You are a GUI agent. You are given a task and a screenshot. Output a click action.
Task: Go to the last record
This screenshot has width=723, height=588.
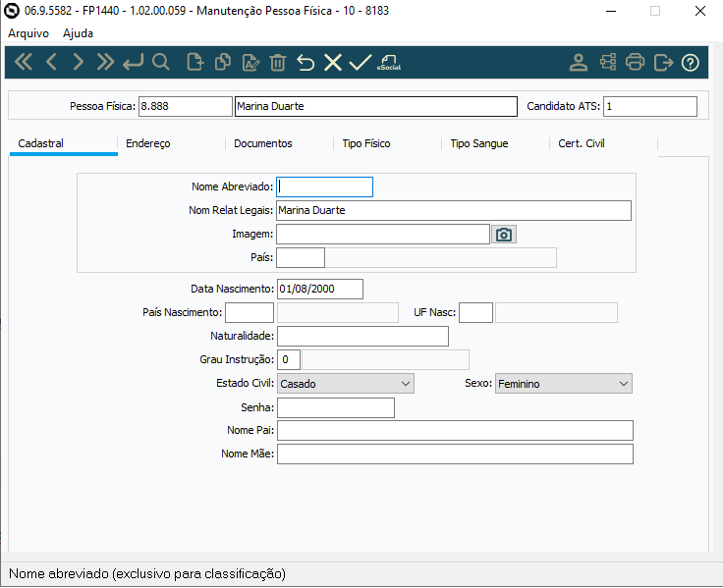tap(105, 62)
